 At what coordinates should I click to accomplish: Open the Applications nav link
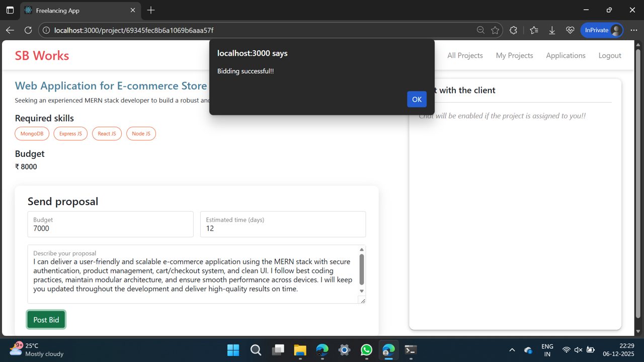tap(566, 55)
